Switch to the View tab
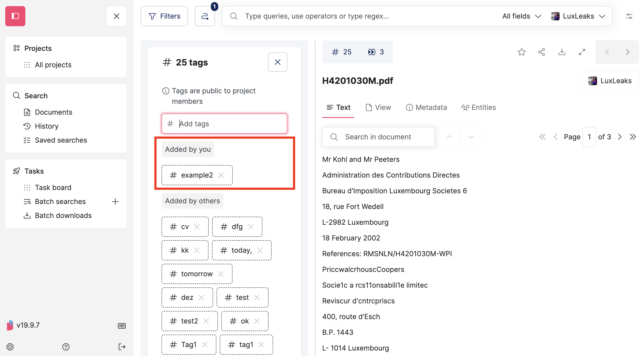This screenshot has height=356, width=644. click(378, 107)
